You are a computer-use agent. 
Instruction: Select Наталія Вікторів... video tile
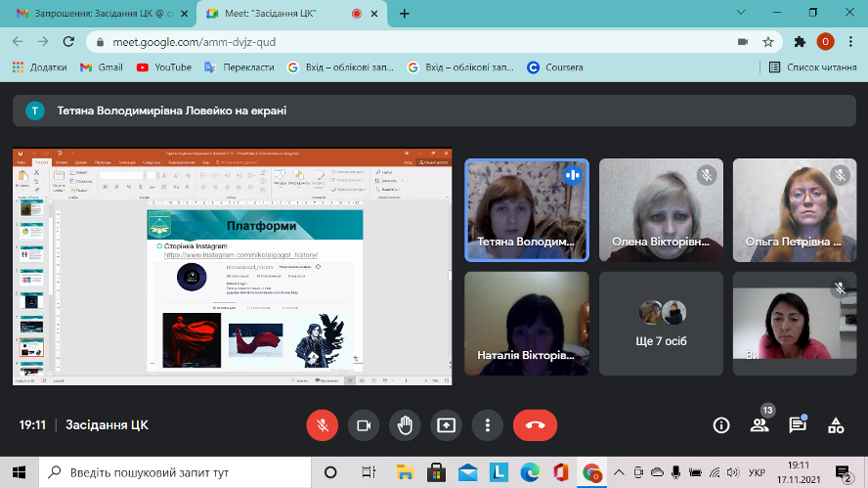point(527,324)
